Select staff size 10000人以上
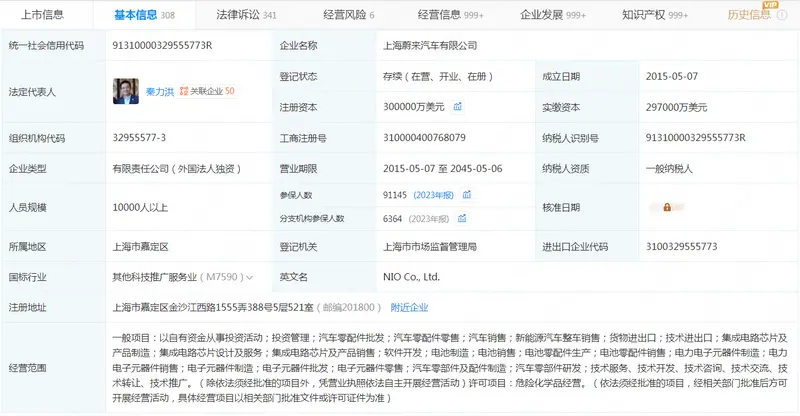 (140, 208)
